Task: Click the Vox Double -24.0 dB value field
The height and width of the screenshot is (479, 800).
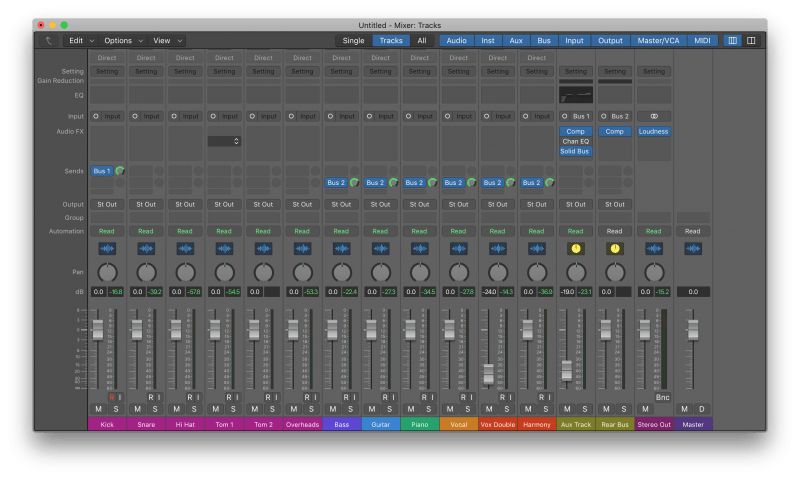Action: tap(489, 292)
